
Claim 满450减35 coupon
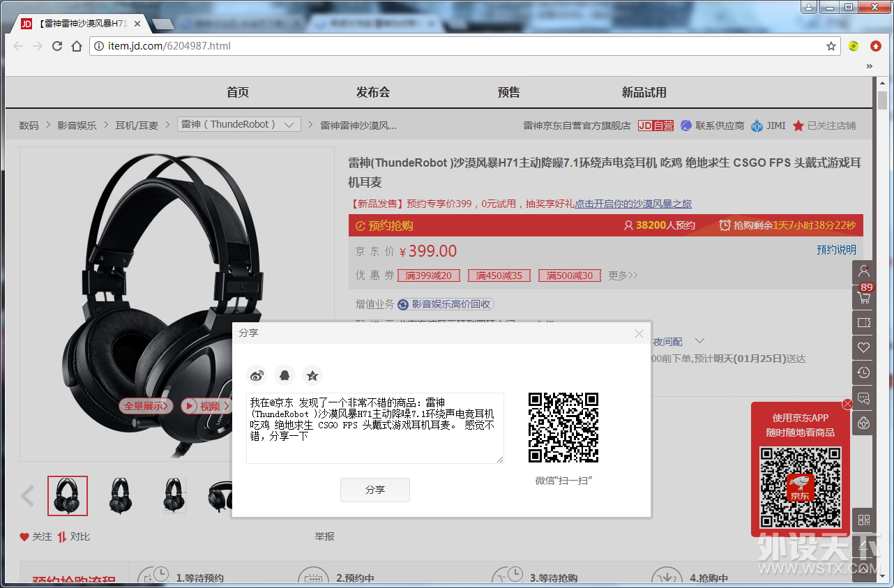point(499,276)
